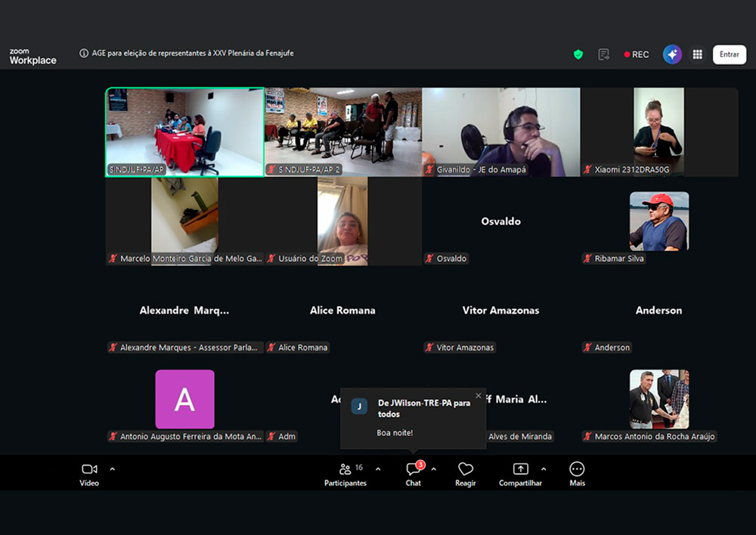Click the meeting info icon beside title
The width and height of the screenshot is (756, 535).
point(84,54)
